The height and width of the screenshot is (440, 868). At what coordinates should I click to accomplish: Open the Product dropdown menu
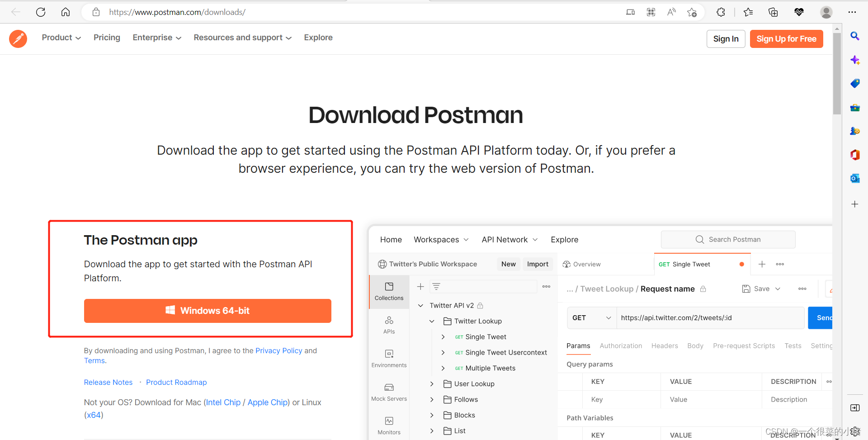pos(61,38)
